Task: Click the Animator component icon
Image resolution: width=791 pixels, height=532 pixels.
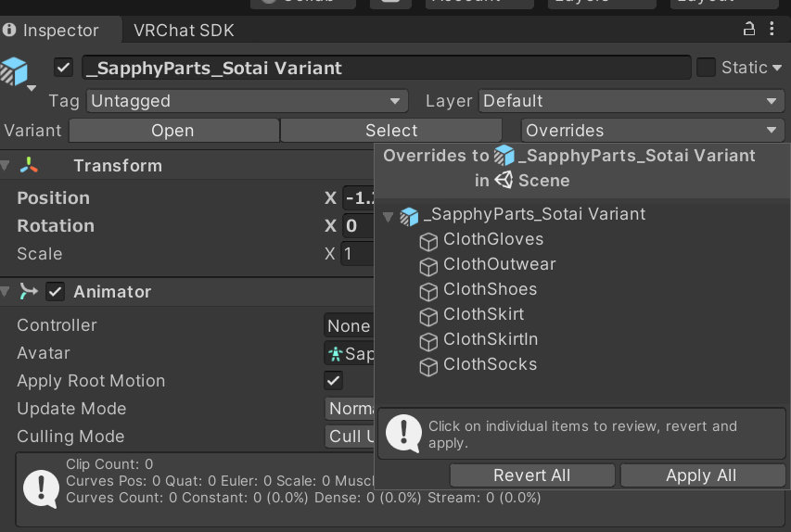Action: (30, 292)
